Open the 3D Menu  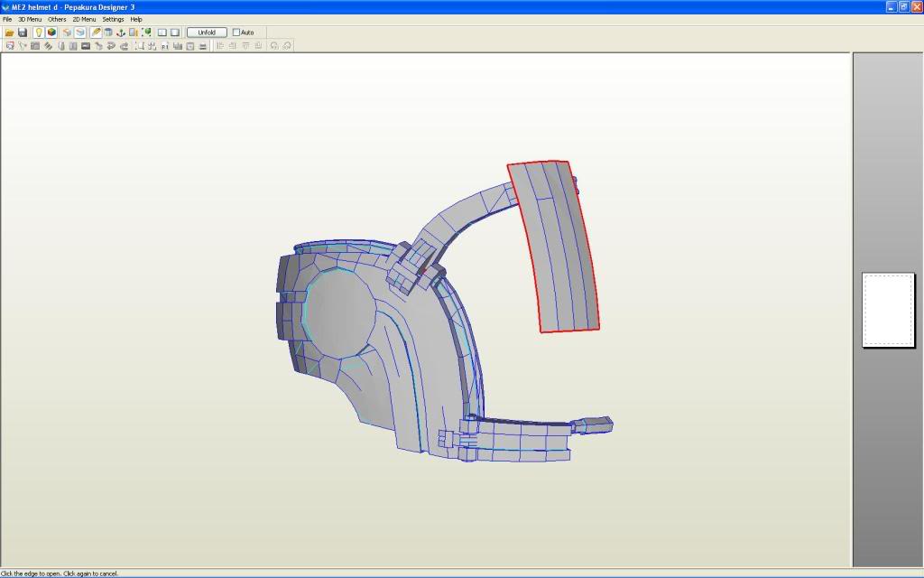[30, 20]
